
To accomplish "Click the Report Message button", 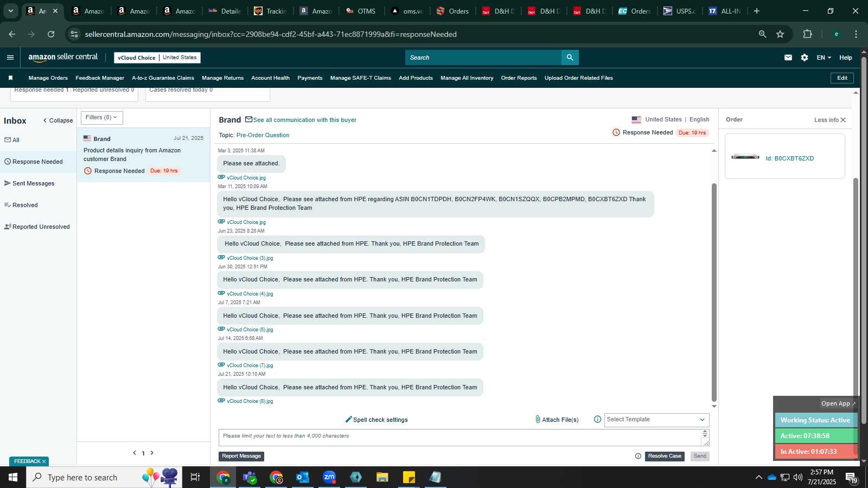I will point(241,457).
